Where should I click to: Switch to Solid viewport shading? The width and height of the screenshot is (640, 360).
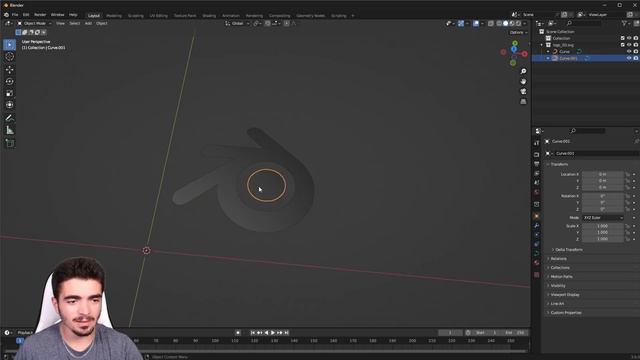(505, 24)
